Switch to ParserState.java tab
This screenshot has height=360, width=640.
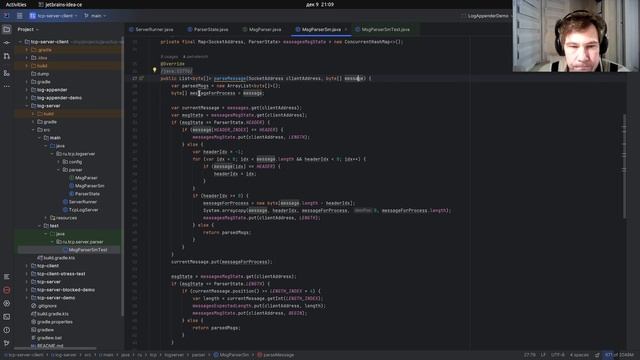click(x=208, y=29)
